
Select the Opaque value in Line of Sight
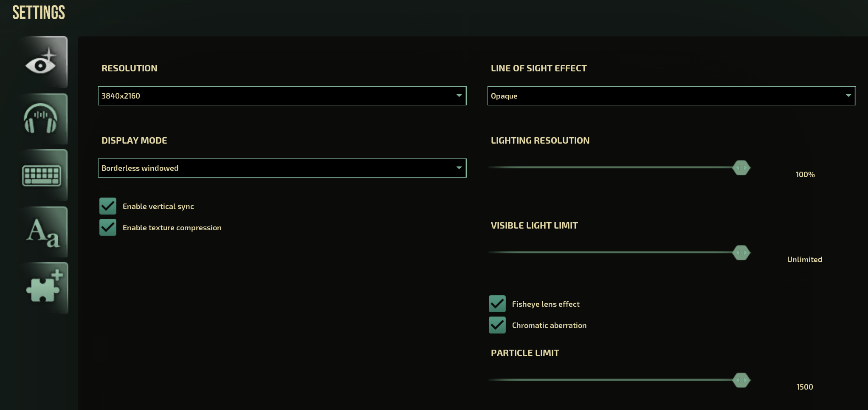(x=504, y=96)
